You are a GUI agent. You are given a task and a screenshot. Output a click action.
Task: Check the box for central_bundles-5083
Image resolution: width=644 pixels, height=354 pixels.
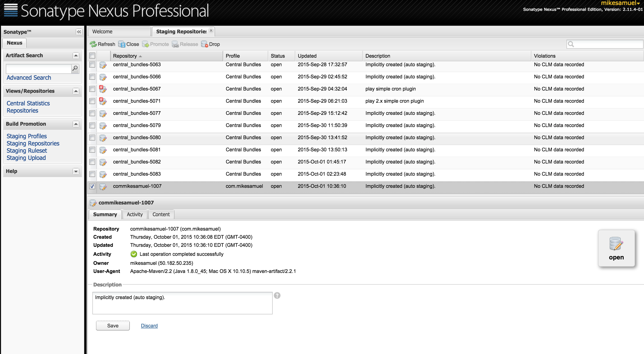pos(92,174)
